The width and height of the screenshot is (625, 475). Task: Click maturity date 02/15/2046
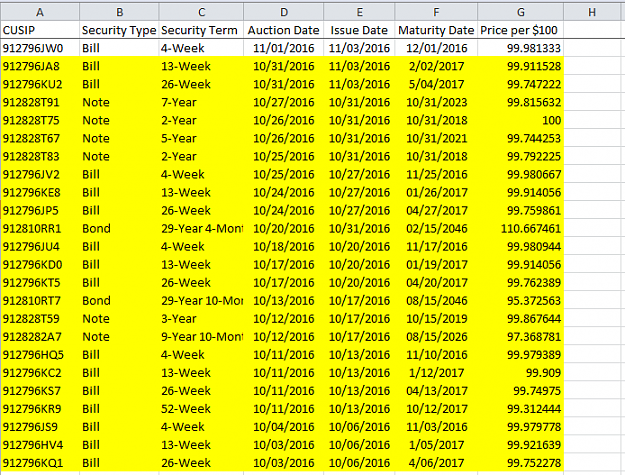click(436, 228)
